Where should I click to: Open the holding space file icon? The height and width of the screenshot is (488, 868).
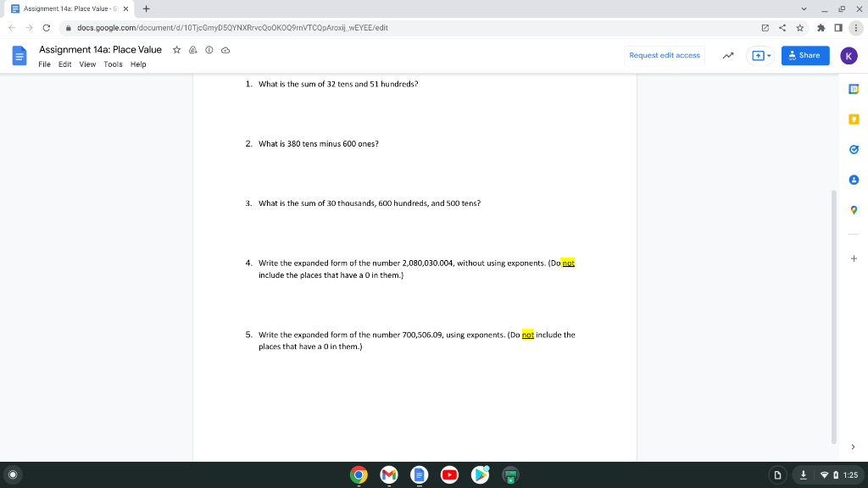pyautogui.click(x=778, y=474)
